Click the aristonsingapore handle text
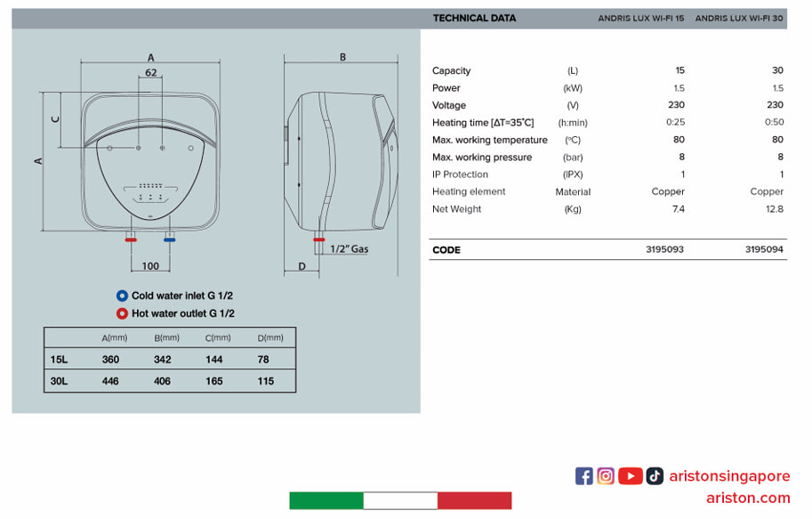 [729, 476]
